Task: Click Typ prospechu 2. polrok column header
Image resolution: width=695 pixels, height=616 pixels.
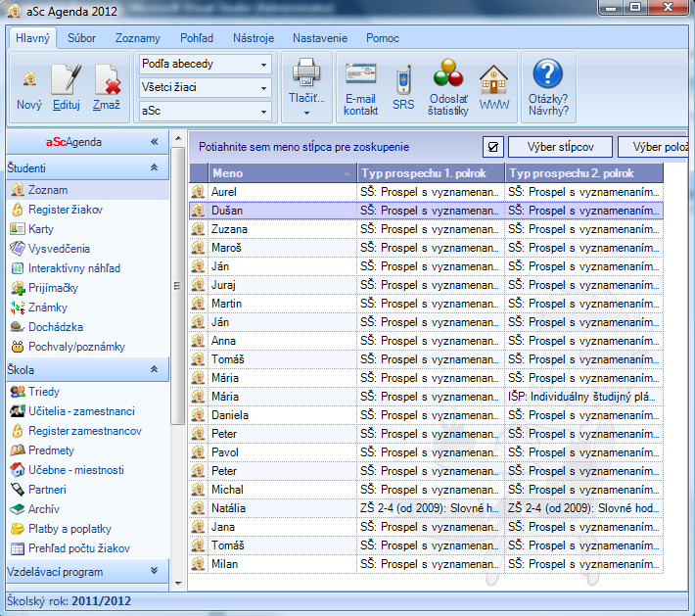Action: click(x=584, y=173)
